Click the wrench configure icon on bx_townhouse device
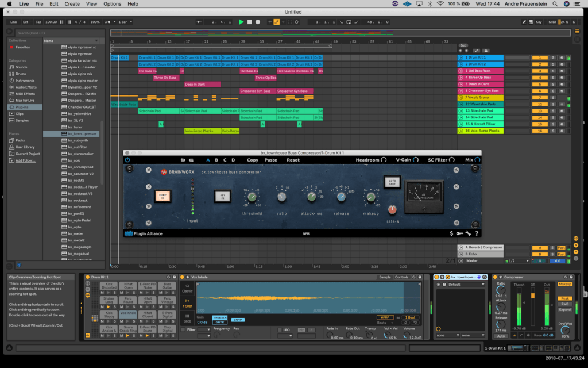Viewport: 588px width, 368px height. [x=448, y=277]
